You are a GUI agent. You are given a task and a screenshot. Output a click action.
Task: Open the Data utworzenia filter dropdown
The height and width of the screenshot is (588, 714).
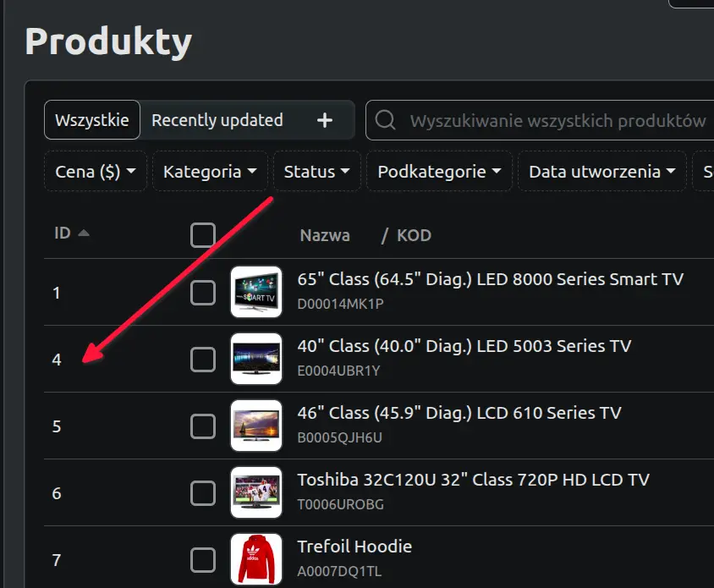pyautogui.click(x=602, y=171)
